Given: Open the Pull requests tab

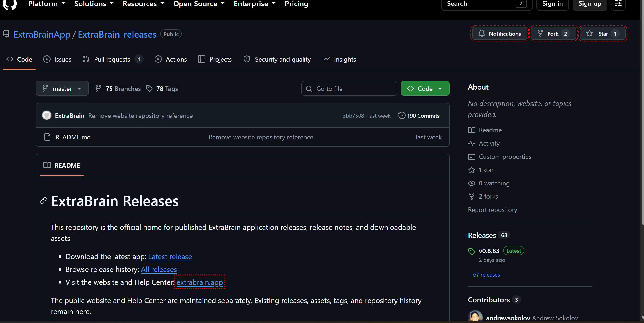Looking at the screenshot, I should (113, 59).
